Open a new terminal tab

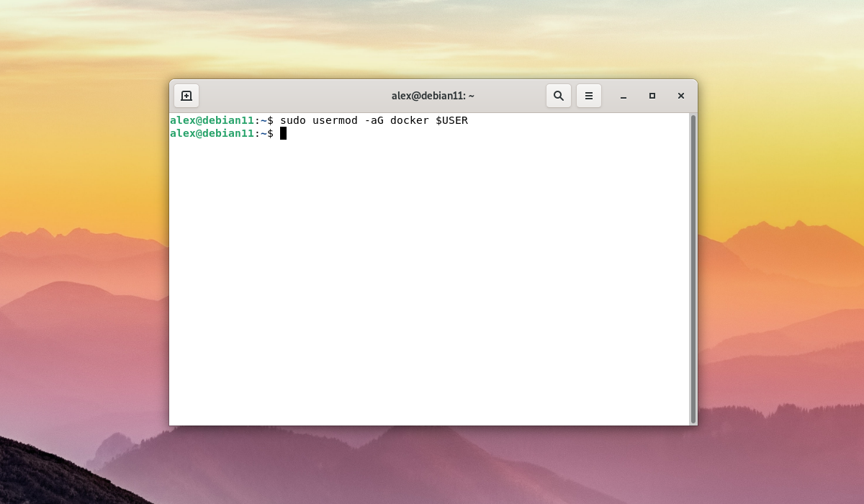[x=186, y=96]
